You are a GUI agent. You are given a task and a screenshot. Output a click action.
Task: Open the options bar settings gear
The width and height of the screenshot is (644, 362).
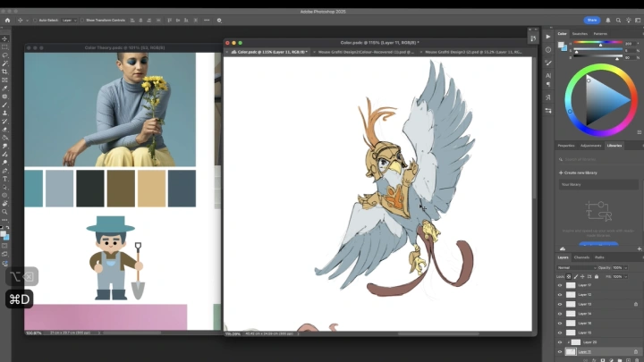(219, 20)
